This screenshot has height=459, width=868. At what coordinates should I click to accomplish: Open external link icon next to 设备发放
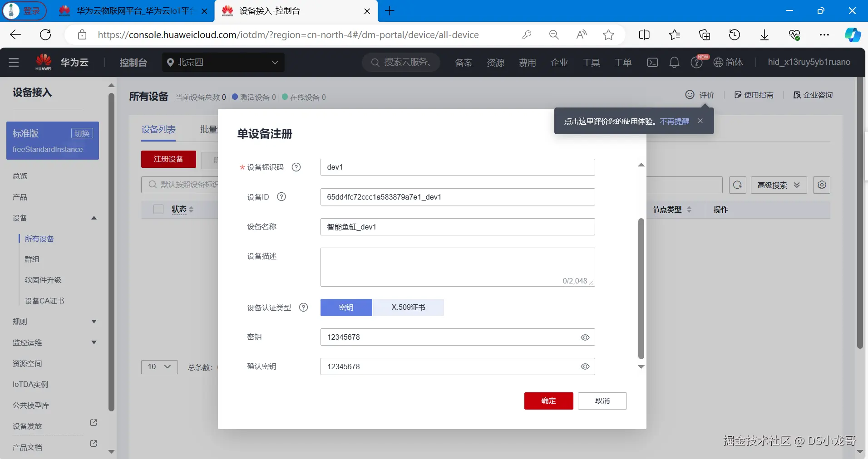[94, 423]
